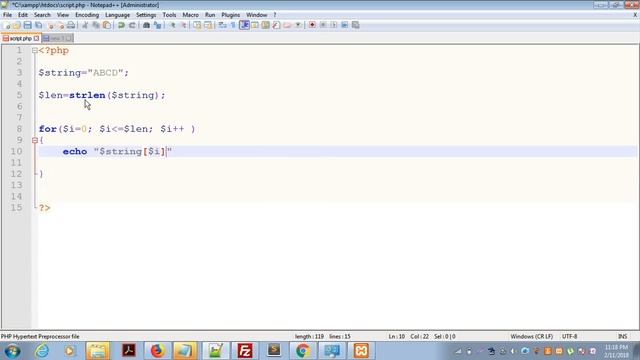This screenshot has width=640, height=360.
Task: Click line number 15 in the margin
Action: pos(16,208)
